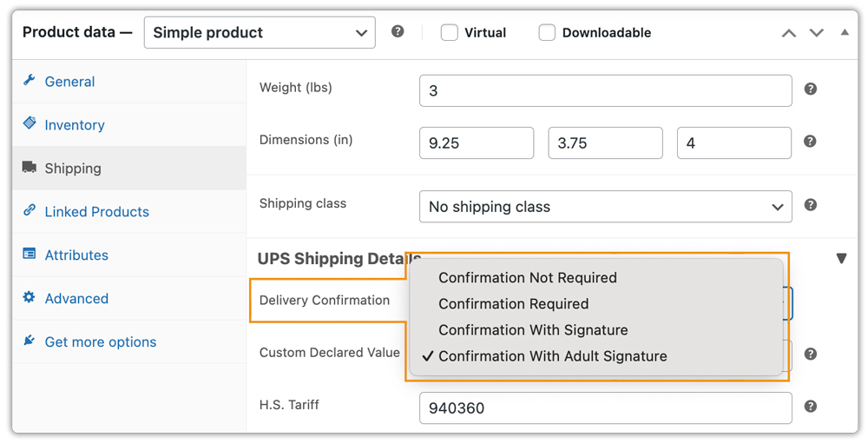The height and width of the screenshot is (444, 868).
Task: Collapse UPS Shipping Details section
Action: coord(841,258)
